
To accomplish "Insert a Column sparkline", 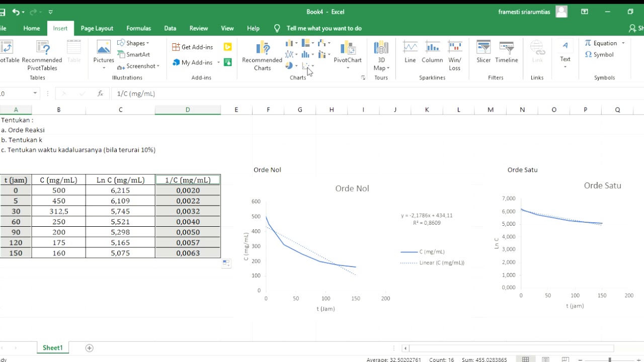I will (432, 53).
